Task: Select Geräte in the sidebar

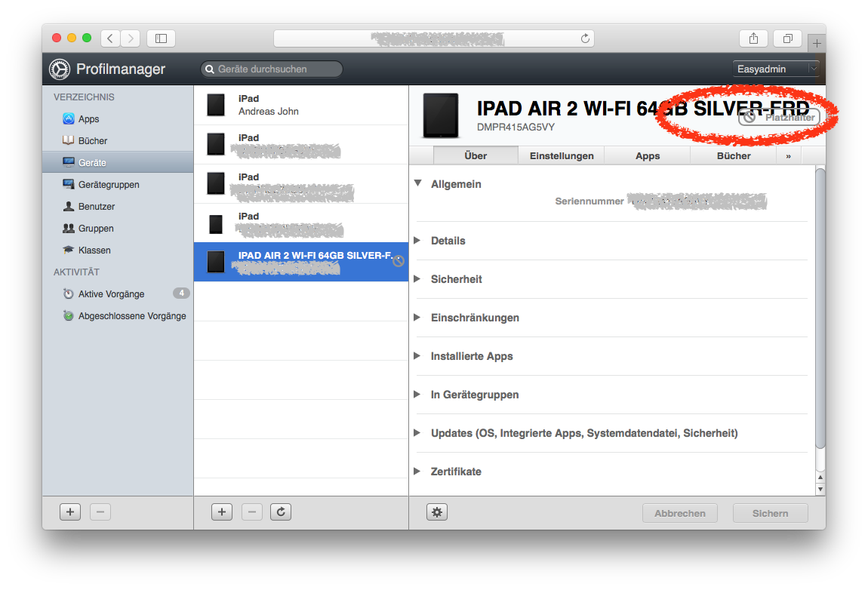Action: pyautogui.click(x=118, y=162)
